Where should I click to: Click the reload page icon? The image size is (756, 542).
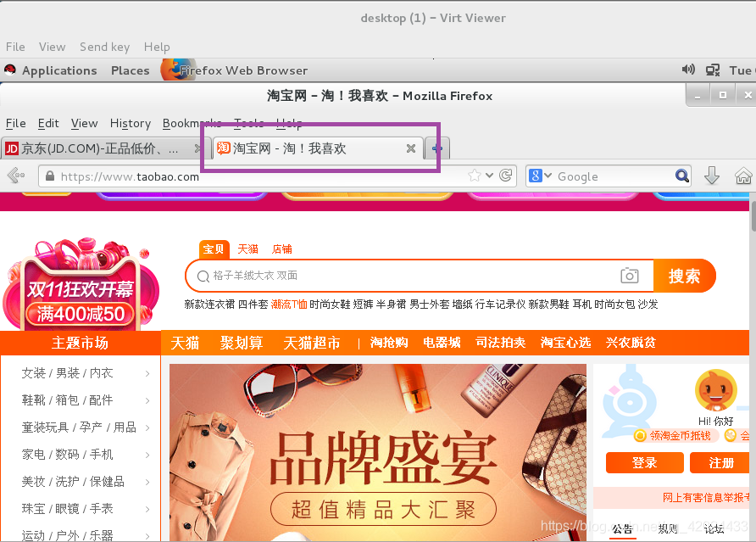[505, 176]
